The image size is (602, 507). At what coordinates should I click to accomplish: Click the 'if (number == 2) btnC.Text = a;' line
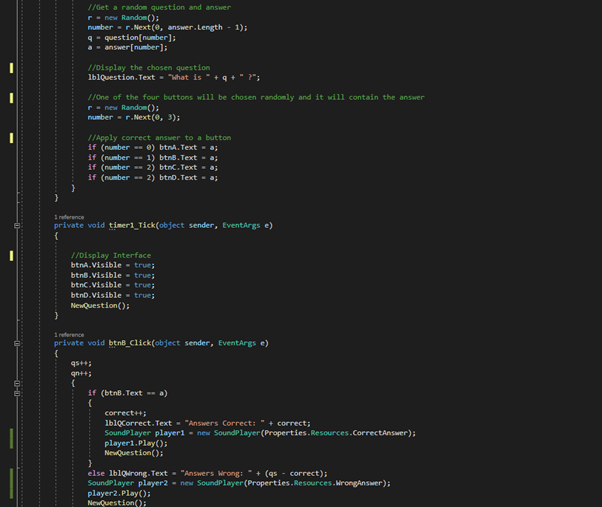[x=153, y=167]
